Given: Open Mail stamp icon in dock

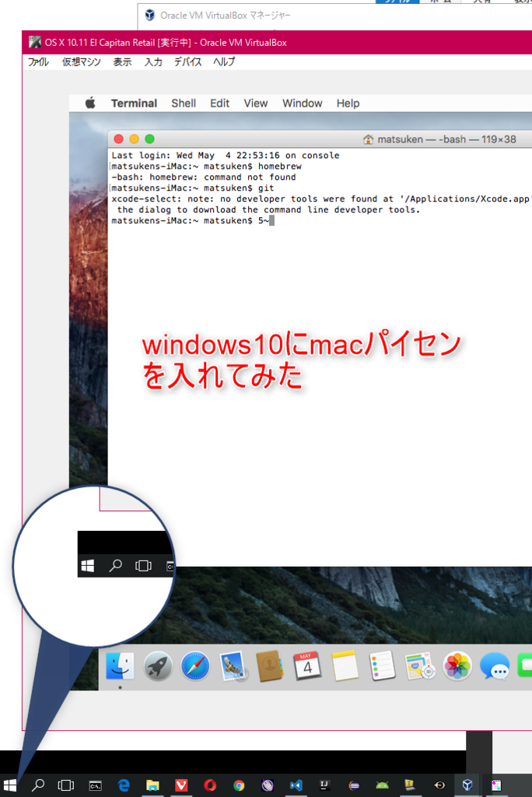Looking at the screenshot, I should (x=233, y=665).
